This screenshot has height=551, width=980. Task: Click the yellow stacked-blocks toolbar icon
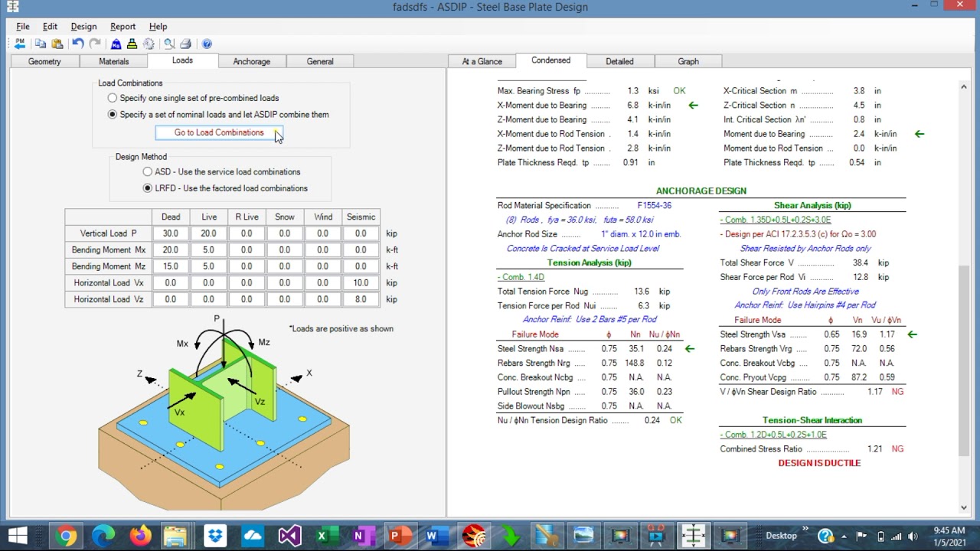132,44
